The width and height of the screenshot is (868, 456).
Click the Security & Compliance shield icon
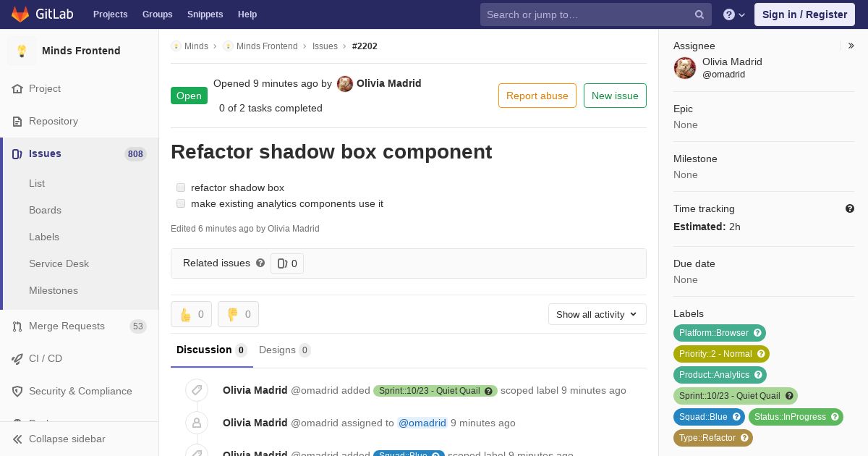tap(17, 391)
